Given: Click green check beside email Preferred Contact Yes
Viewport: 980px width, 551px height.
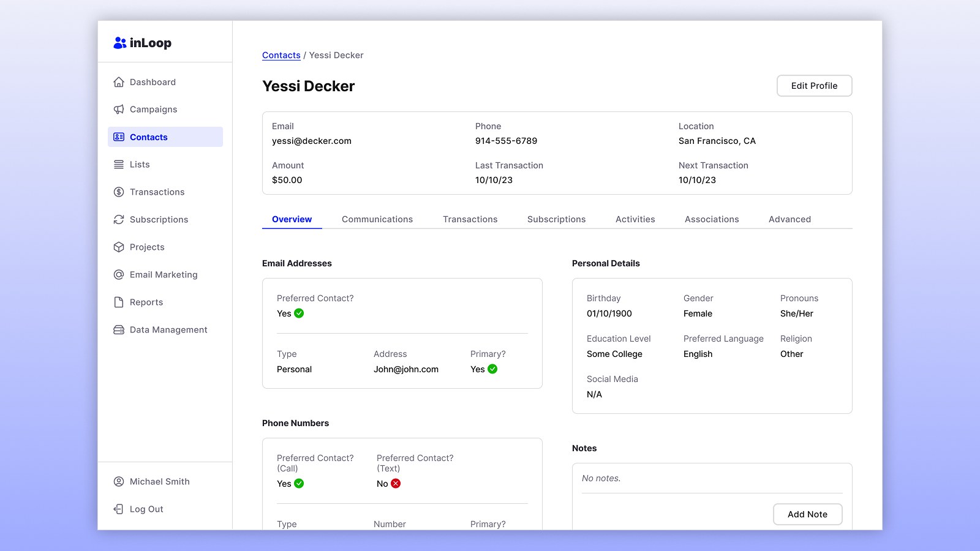Looking at the screenshot, I should [x=299, y=313].
